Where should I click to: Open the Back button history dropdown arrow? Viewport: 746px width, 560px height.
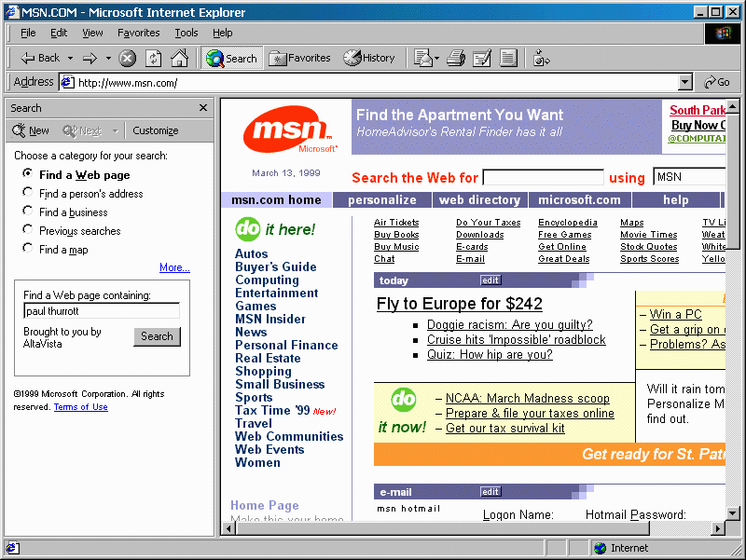(70, 58)
